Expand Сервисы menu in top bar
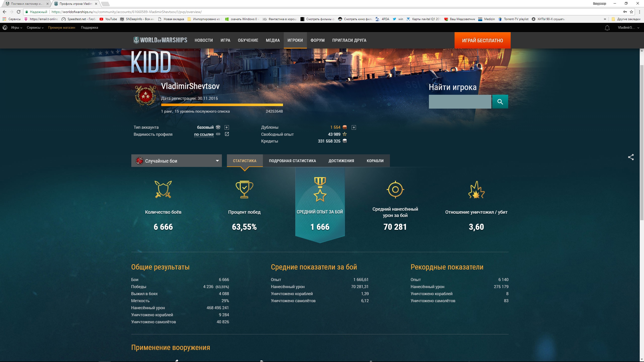The height and width of the screenshot is (362, 644). [35, 28]
